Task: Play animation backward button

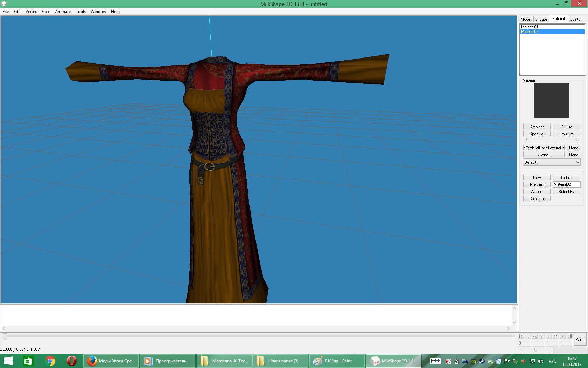Action: [535, 336]
